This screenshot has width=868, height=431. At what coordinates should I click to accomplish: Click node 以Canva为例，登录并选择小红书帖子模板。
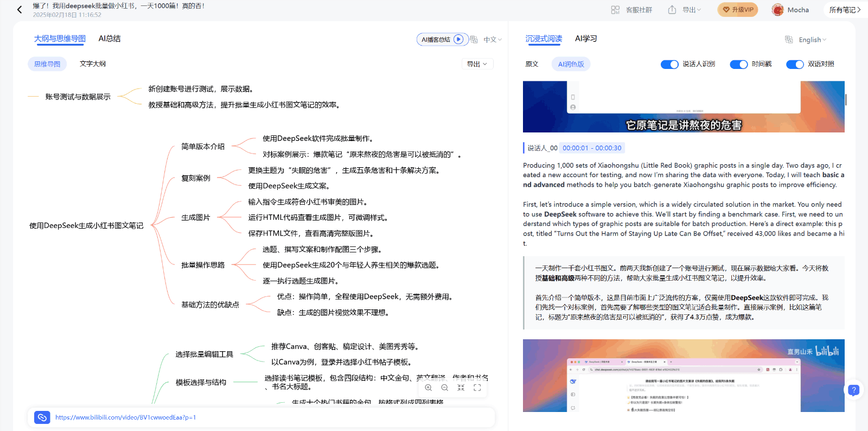pyautogui.click(x=342, y=362)
